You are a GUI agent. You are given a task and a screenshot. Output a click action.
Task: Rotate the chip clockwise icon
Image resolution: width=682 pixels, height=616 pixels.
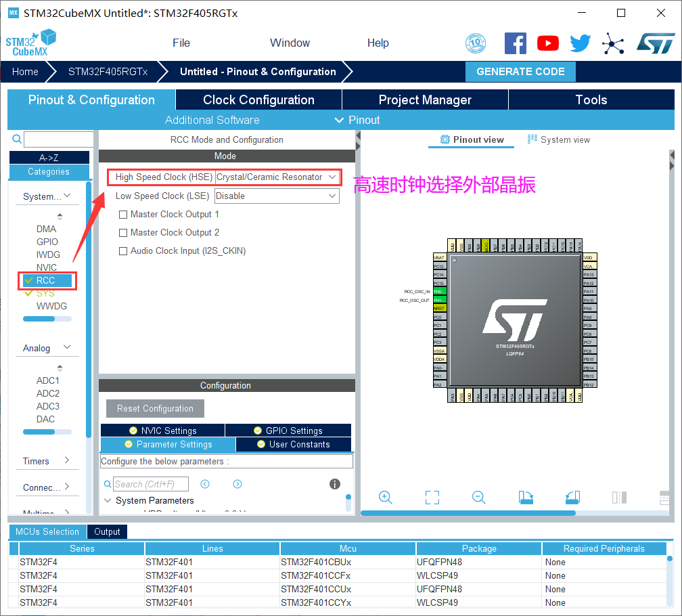pos(526,498)
